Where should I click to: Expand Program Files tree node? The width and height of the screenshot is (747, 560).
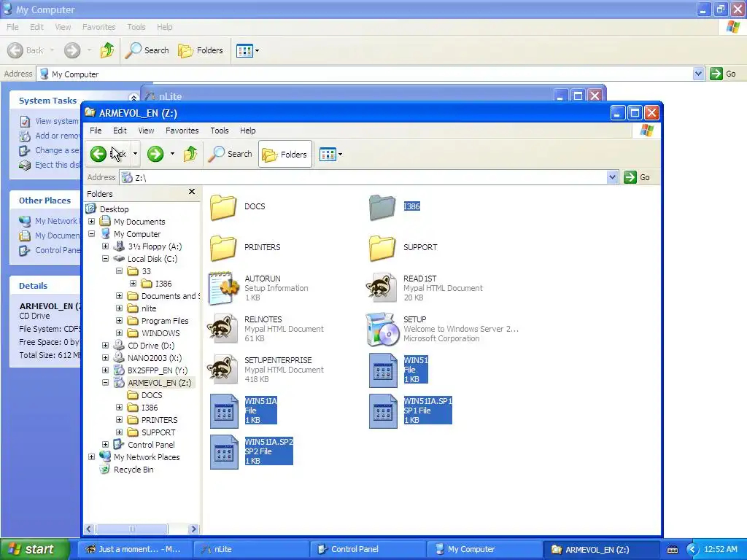[x=119, y=321]
